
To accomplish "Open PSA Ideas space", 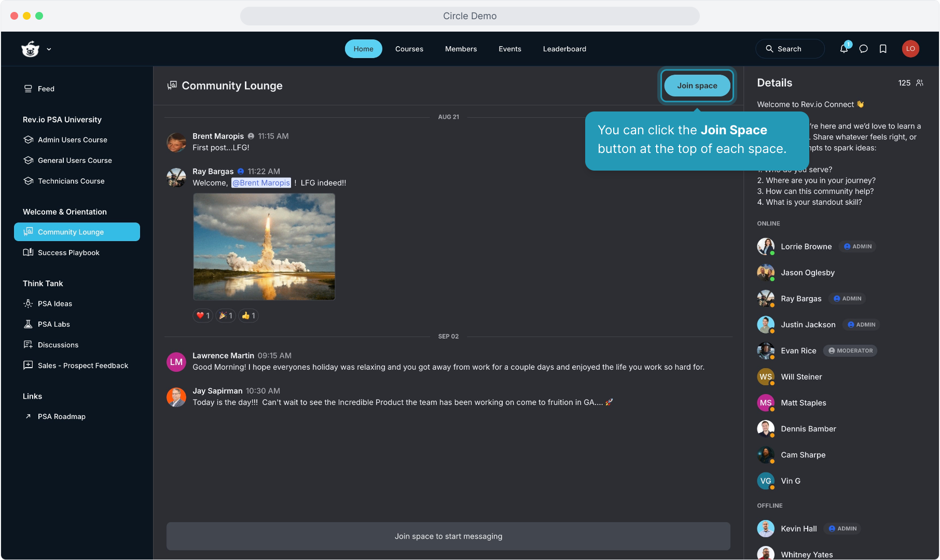I will click(x=77, y=303).
